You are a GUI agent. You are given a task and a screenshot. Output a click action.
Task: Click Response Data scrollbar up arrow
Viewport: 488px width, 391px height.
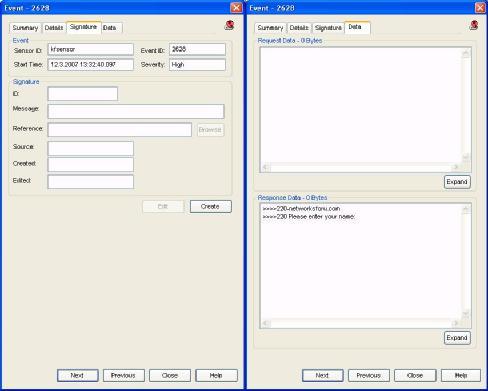tap(466, 209)
